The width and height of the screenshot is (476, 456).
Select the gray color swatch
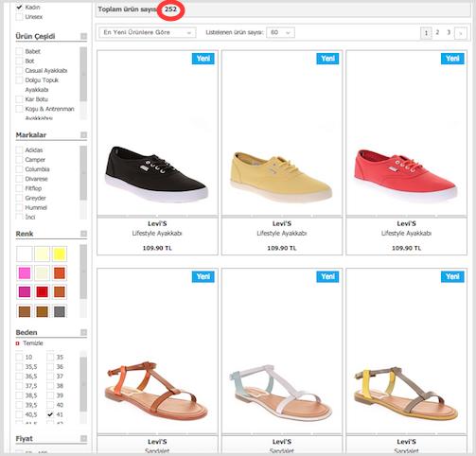(60, 311)
